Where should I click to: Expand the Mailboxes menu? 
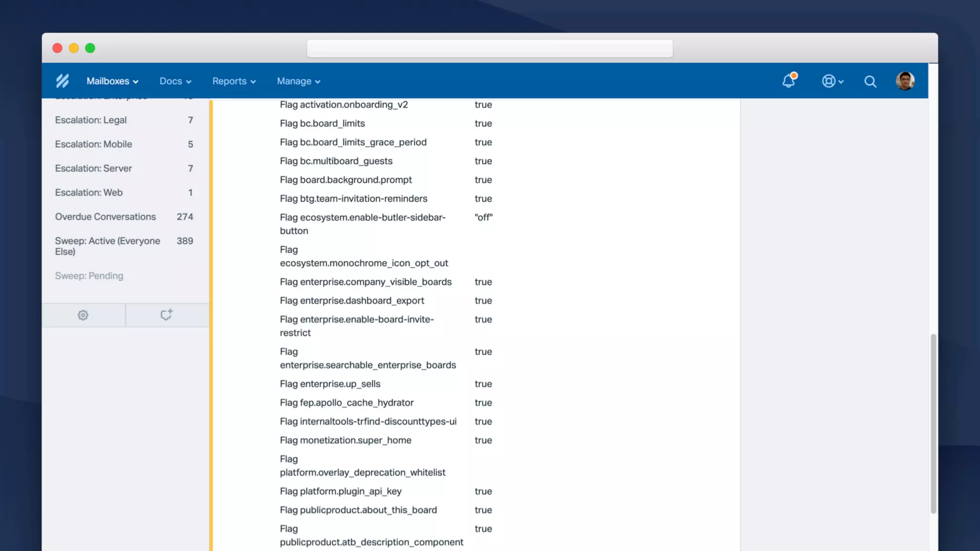pos(112,81)
